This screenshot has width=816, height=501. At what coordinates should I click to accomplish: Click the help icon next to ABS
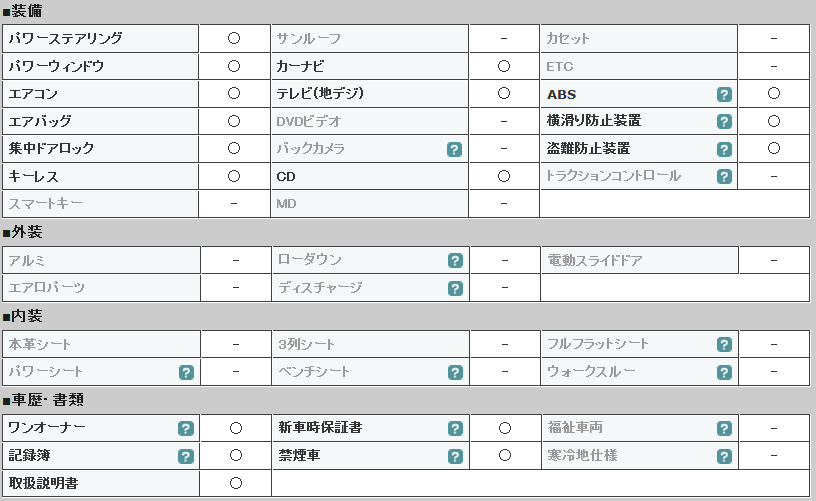click(724, 95)
